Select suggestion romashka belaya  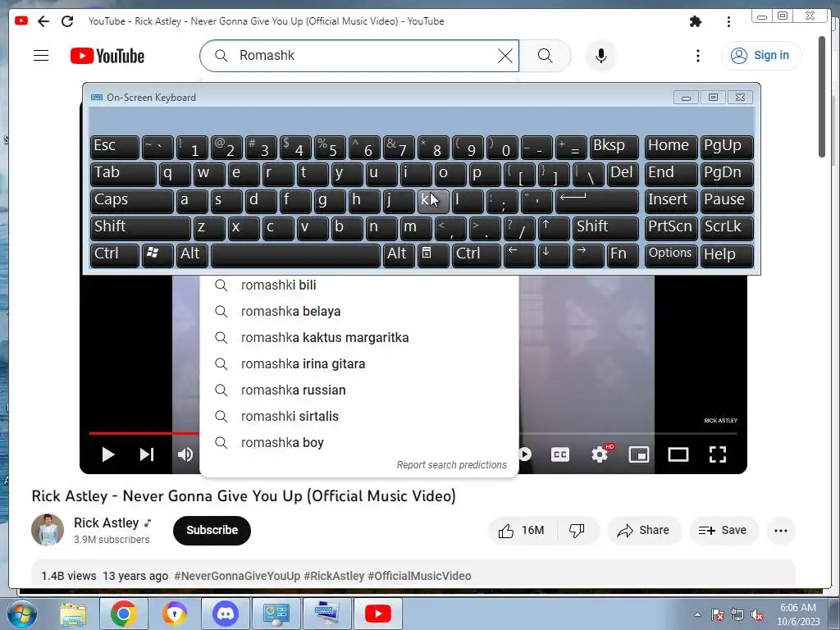pyautogui.click(x=359, y=311)
